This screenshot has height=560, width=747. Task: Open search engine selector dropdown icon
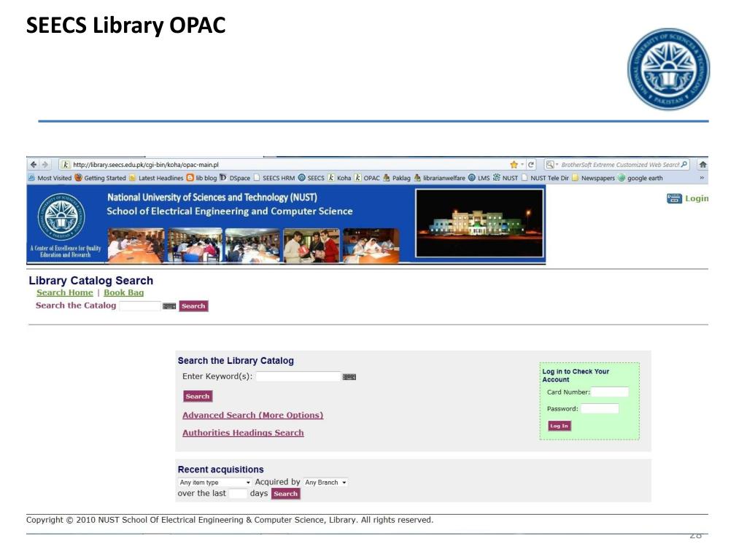coord(552,165)
